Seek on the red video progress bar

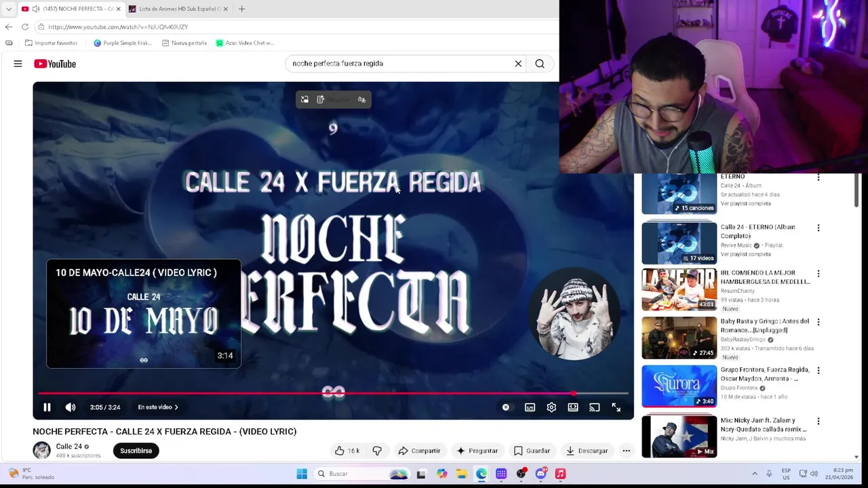point(333,393)
